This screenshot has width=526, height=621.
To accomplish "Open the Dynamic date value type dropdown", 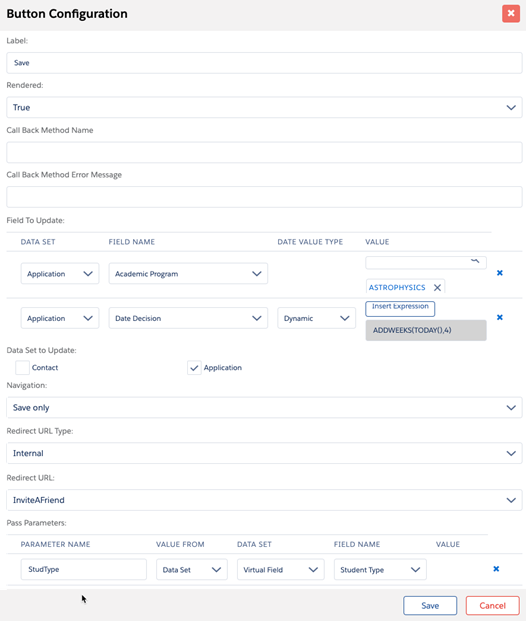I will click(x=316, y=318).
